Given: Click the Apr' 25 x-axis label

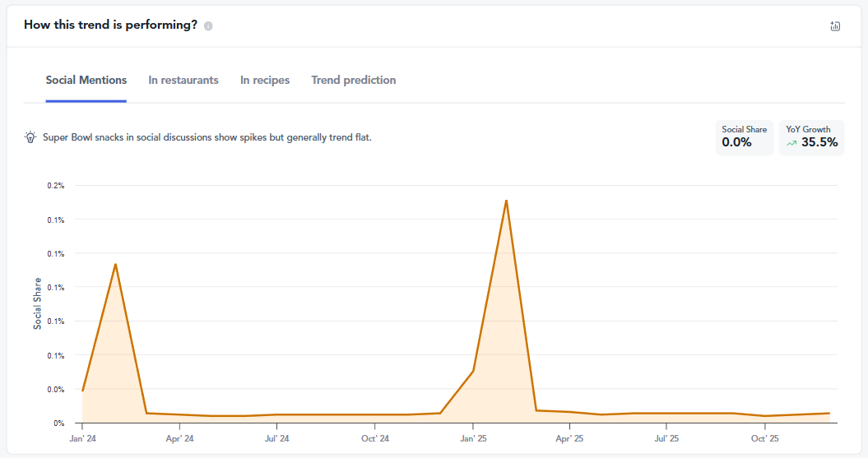Looking at the screenshot, I should tap(569, 440).
